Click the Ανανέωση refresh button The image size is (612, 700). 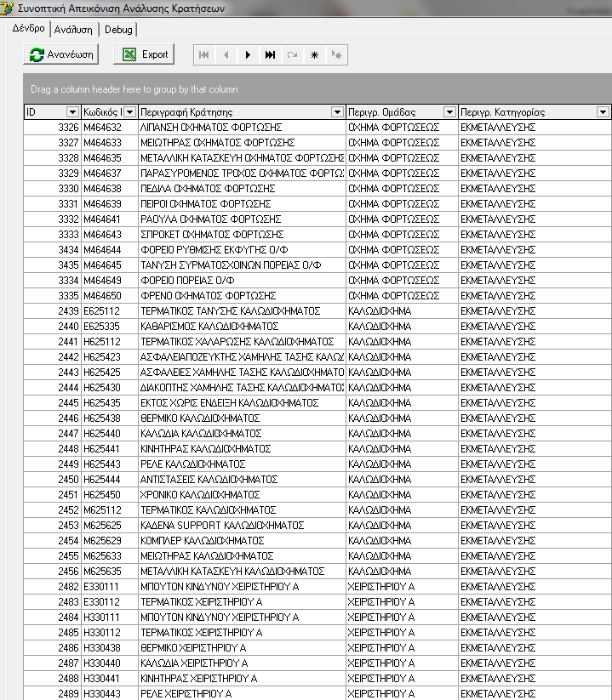point(61,54)
